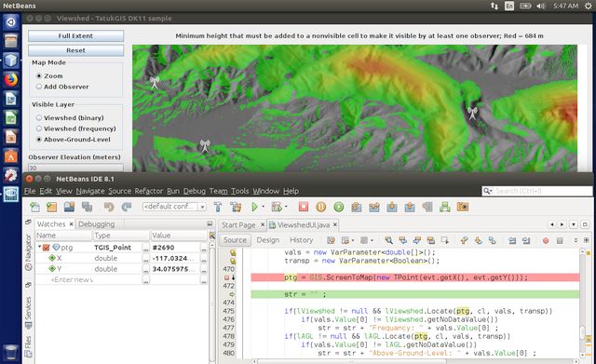
Task: Click the Step Over Expression icon
Action: 374,207
